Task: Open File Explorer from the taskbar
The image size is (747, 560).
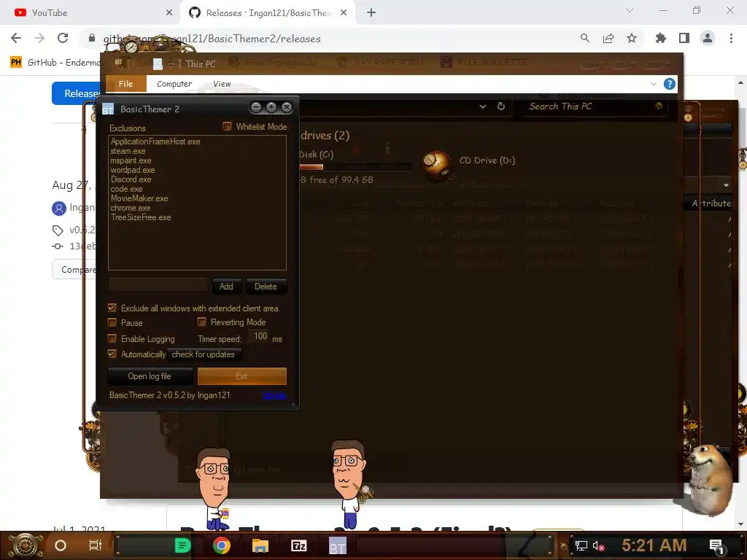Action: tap(260, 545)
